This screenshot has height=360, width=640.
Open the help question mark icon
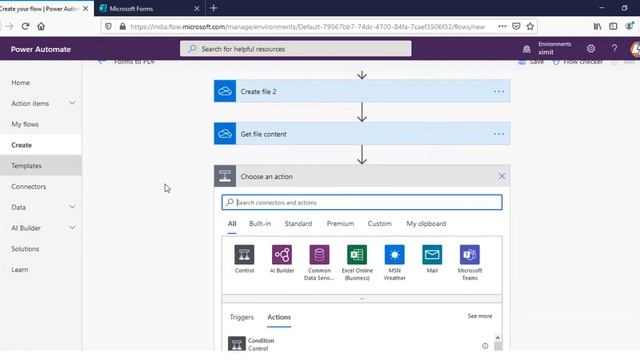(614, 49)
